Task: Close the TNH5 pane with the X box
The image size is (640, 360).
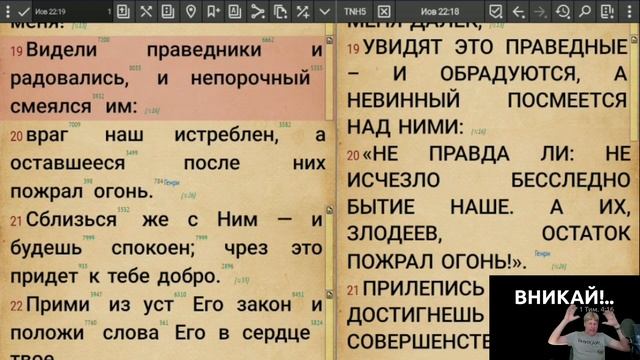Action: (384, 11)
